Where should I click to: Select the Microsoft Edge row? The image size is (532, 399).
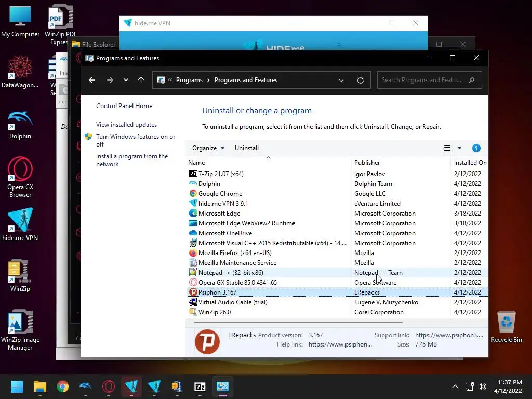click(x=338, y=214)
